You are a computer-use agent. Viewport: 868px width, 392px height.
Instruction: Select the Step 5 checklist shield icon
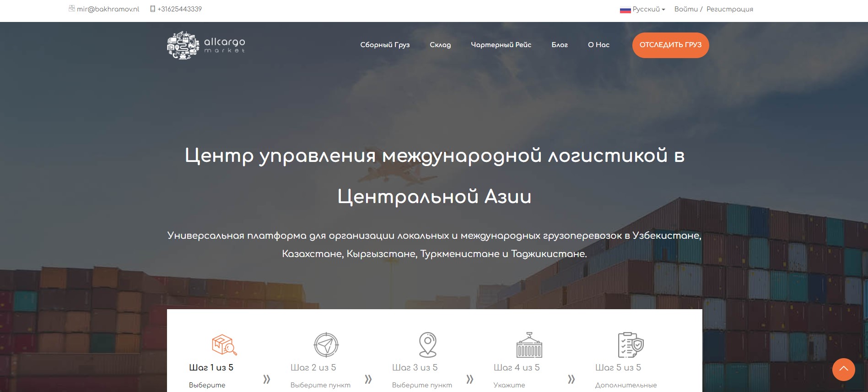(631, 345)
